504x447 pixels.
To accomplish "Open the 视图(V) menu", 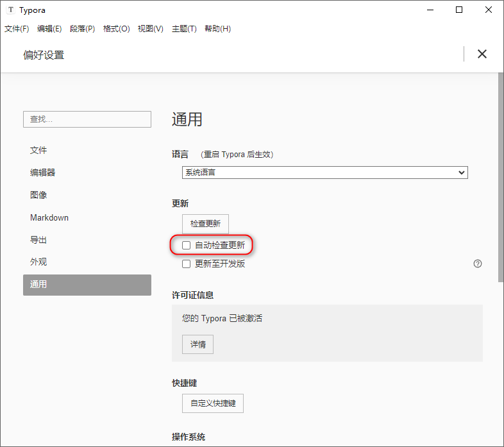I will pos(151,29).
